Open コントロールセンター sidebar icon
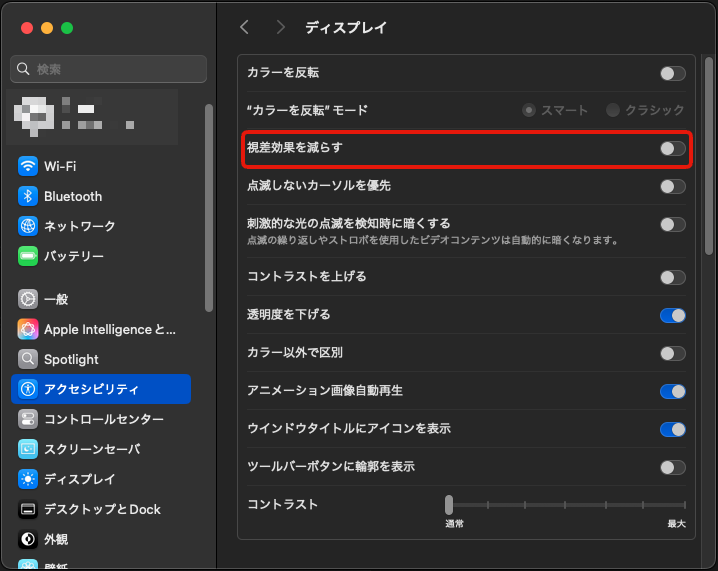Image resolution: width=718 pixels, height=571 pixels. click(x=28, y=419)
